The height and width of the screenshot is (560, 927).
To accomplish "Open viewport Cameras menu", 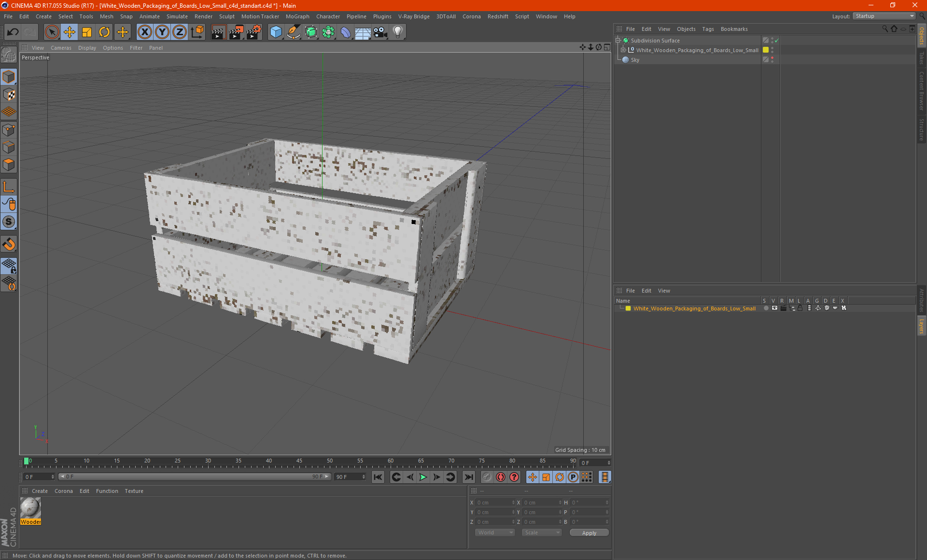I will click(x=61, y=48).
